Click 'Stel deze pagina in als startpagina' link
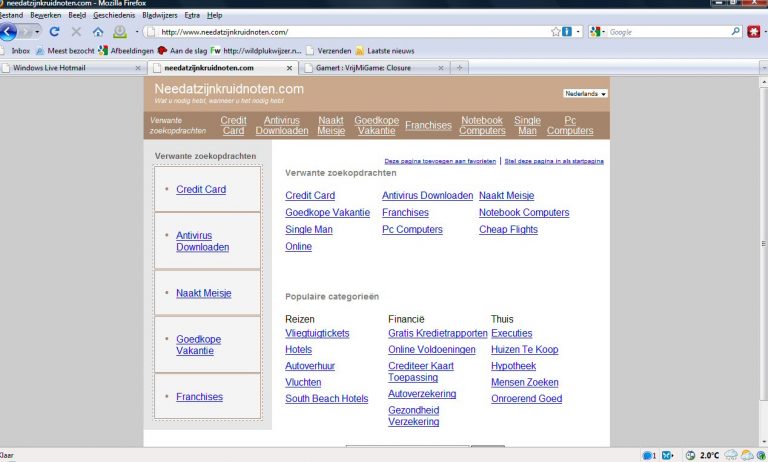This screenshot has width=768, height=462. 554,161
